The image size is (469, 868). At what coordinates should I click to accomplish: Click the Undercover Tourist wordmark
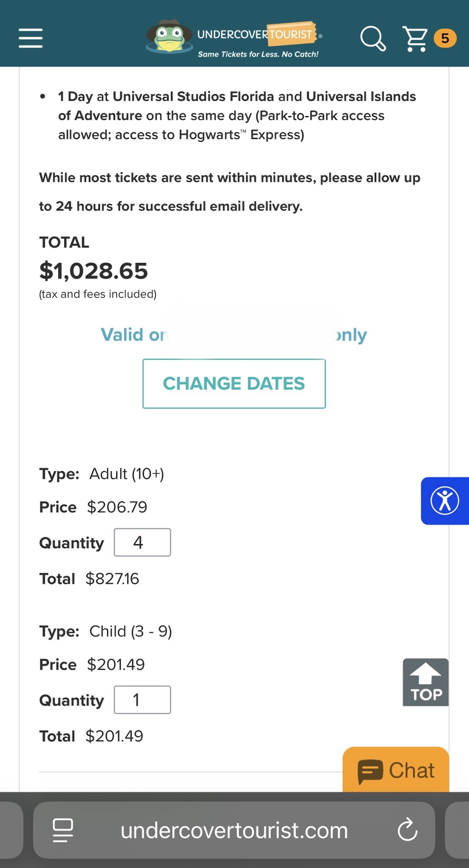click(255, 34)
